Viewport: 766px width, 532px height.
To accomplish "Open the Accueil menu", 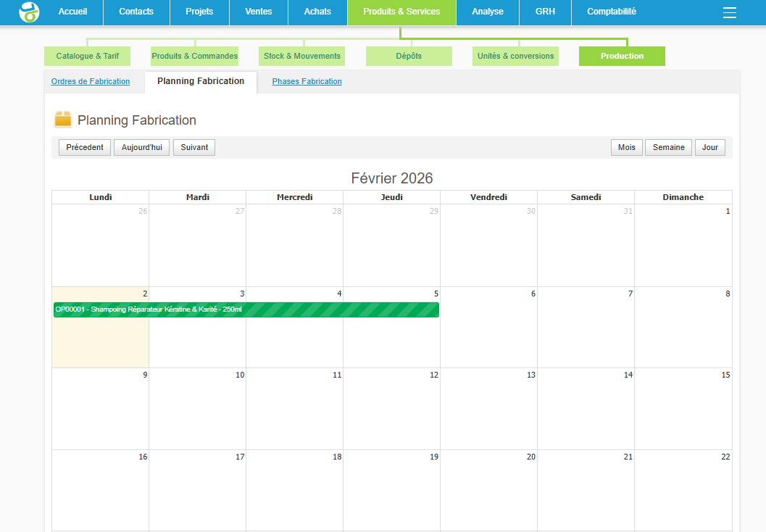I will point(72,12).
